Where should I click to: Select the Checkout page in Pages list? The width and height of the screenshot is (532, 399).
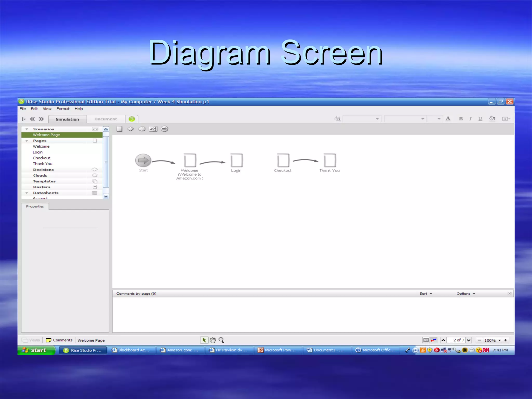tap(42, 158)
